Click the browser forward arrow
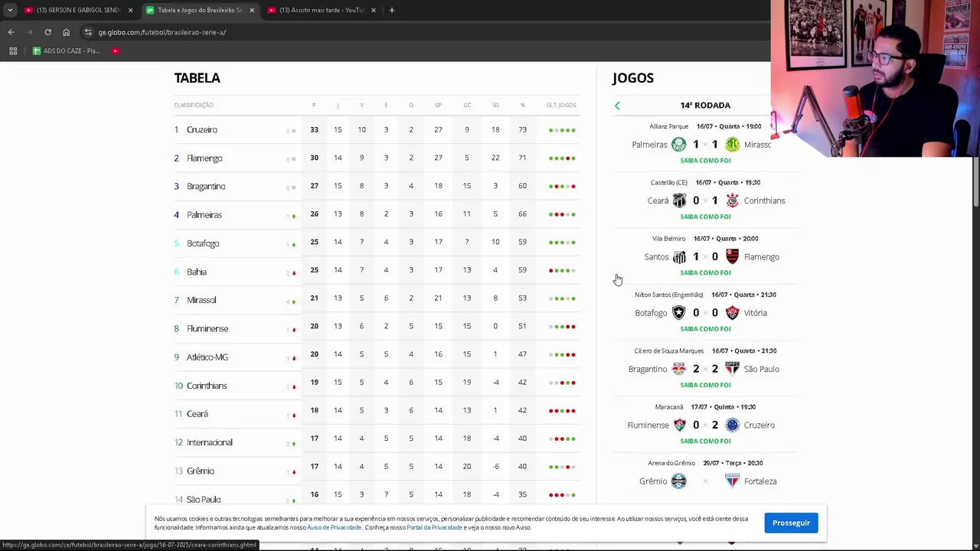Screen dimensions: 980x551 click(x=29, y=32)
